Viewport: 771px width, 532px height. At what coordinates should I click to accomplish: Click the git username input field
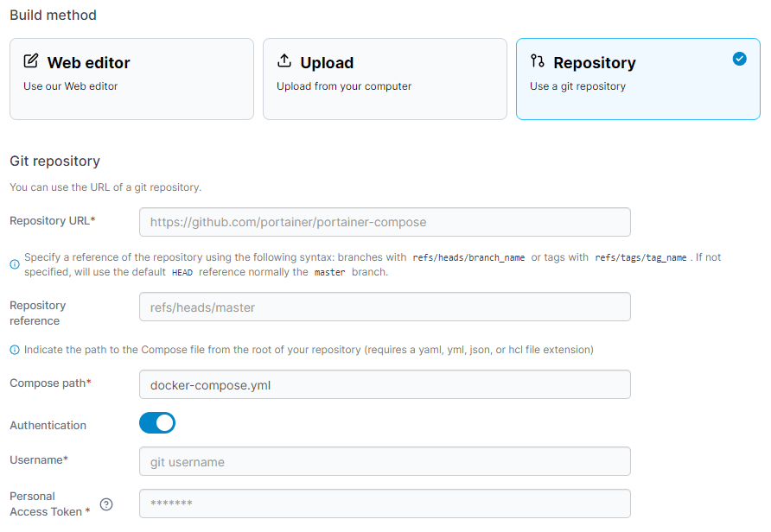click(385, 461)
